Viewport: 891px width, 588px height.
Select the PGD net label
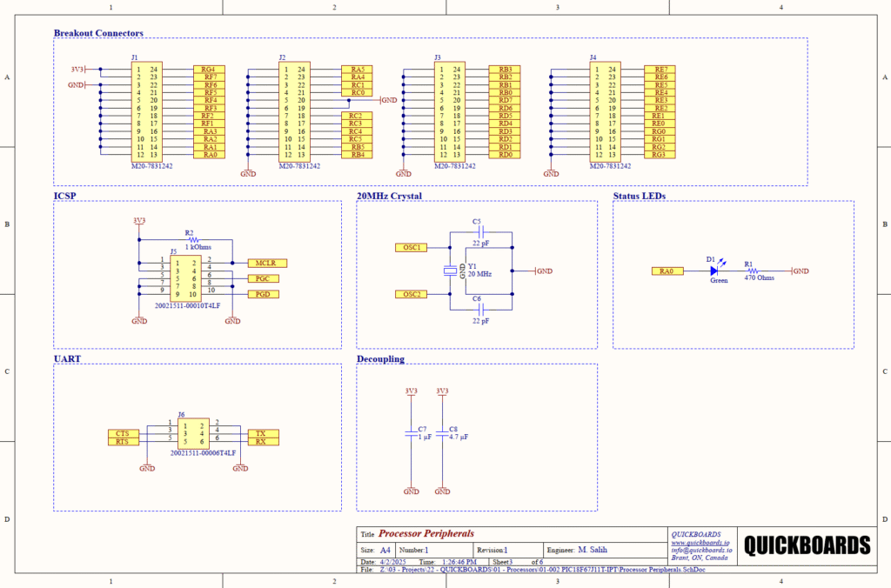[x=266, y=295]
